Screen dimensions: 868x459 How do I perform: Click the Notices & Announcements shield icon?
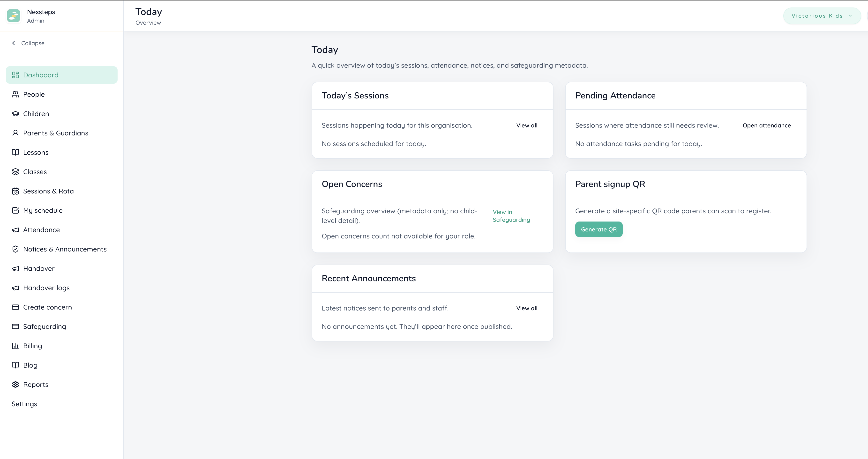click(x=15, y=249)
